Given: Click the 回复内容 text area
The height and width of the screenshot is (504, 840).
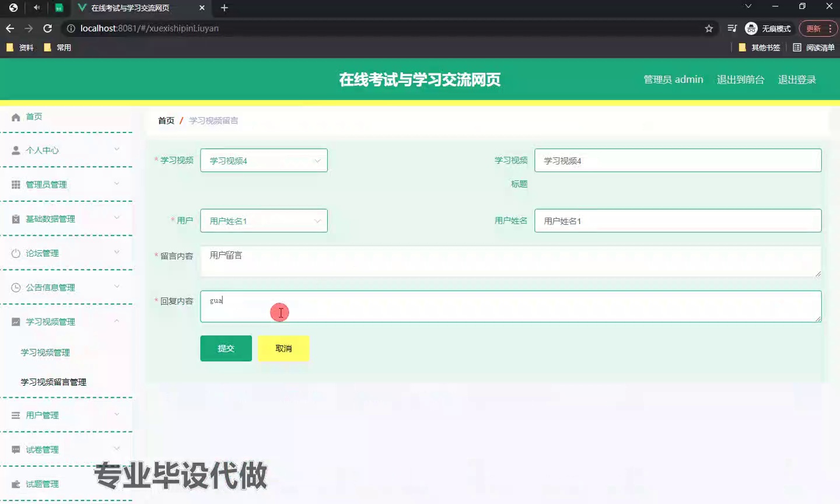Looking at the screenshot, I should pos(510,306).
